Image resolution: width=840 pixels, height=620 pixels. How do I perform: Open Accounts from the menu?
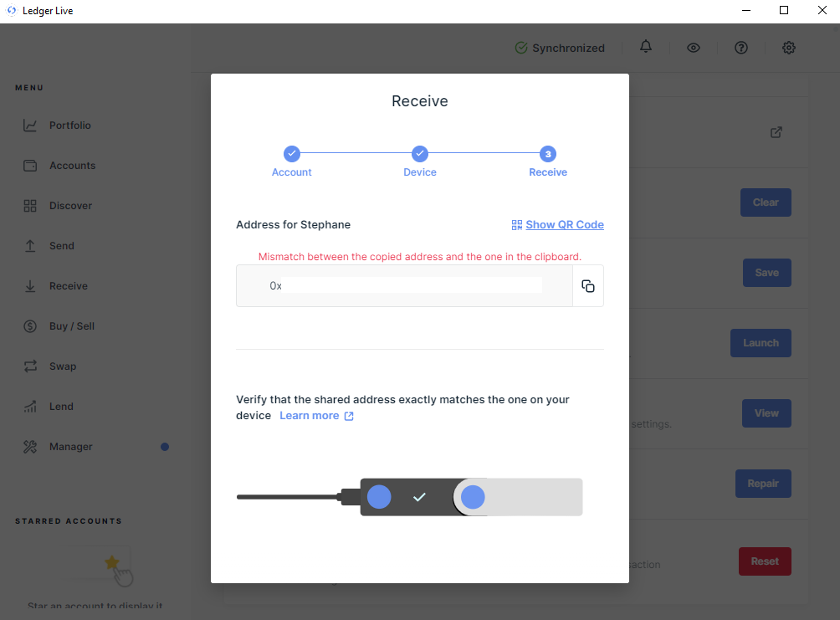[x=72, y=166]
